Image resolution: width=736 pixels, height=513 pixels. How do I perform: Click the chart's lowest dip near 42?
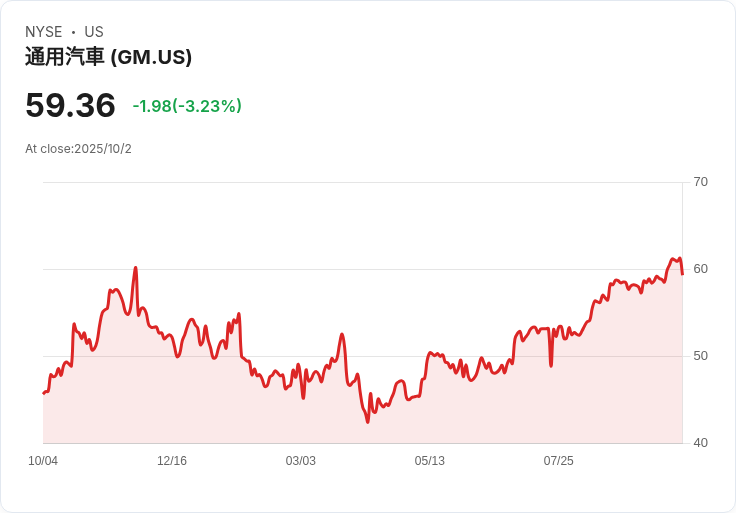[x=367, y=421]
